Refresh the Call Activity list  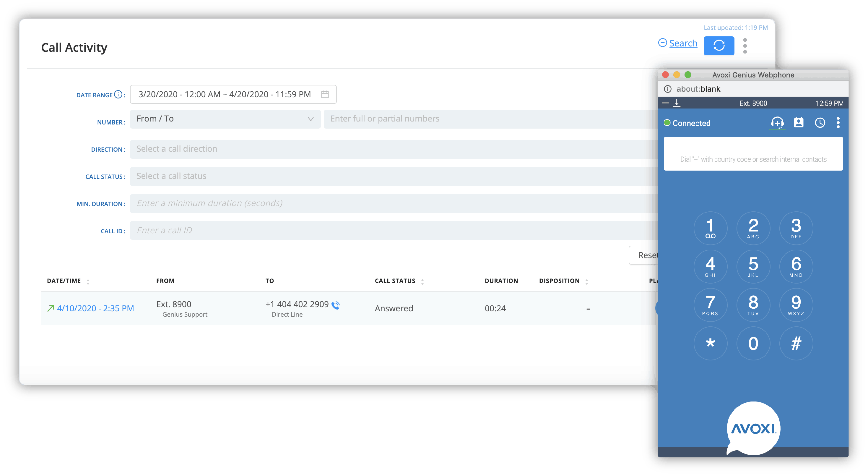tap(719, 46)
